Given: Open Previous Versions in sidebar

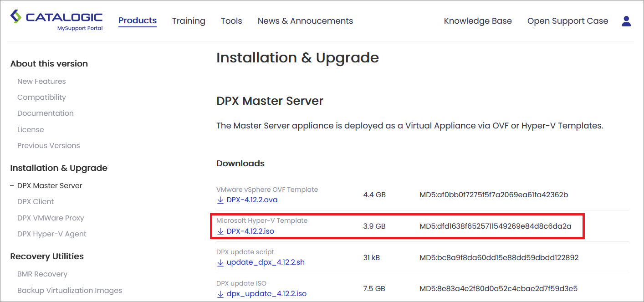Looking at the screenshot, I should (x=48, y=146).
